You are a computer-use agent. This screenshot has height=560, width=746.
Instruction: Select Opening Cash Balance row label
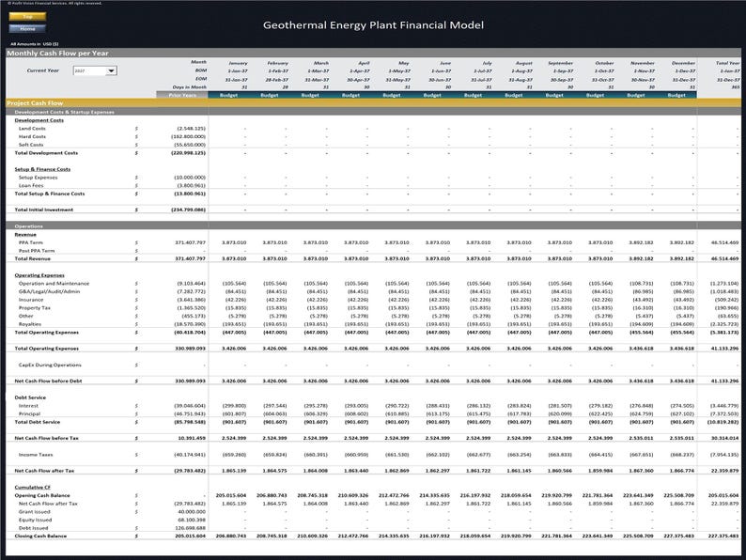click(42, 495)
